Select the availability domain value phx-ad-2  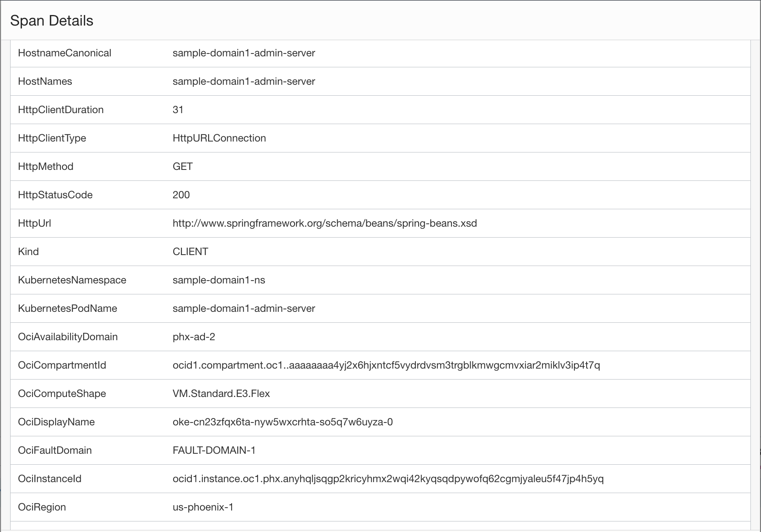(194, 337)
